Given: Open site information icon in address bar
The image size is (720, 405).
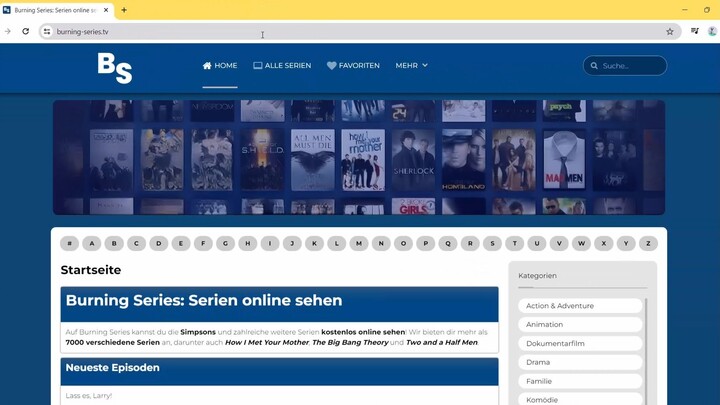Looking at the screenshot, I should coord(47,31).
